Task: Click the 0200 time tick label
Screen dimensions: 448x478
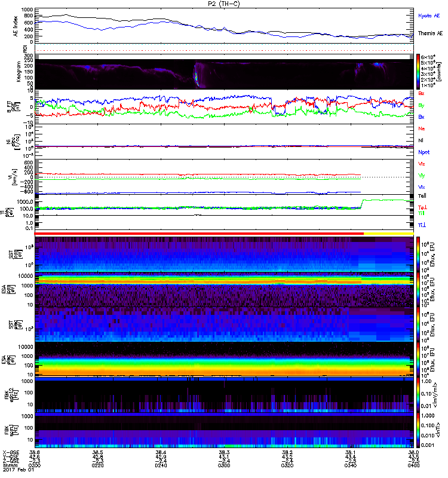Action: [x=35, y=465]
